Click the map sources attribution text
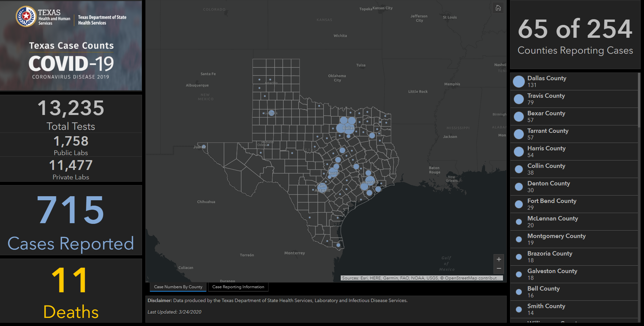The height and width of the screenshot is (326, 644). pyautogui.click(x=421, y=278)
